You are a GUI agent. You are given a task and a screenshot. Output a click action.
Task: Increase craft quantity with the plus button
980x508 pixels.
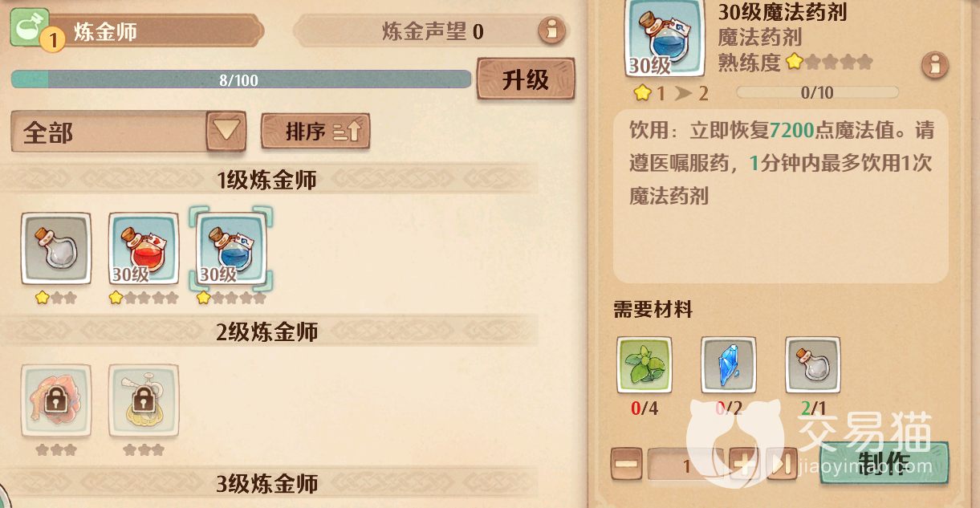[x=744, y=464]
